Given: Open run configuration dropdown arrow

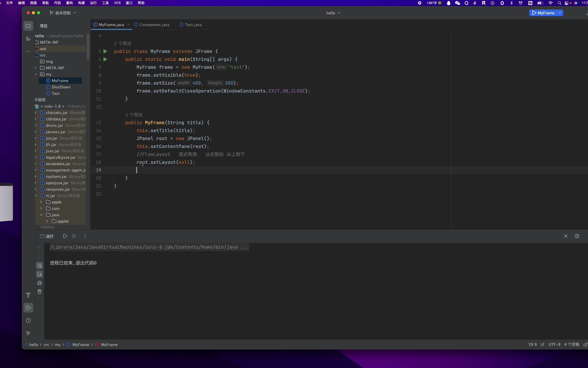Looking at the screenshot, I should tap(560, 13).
